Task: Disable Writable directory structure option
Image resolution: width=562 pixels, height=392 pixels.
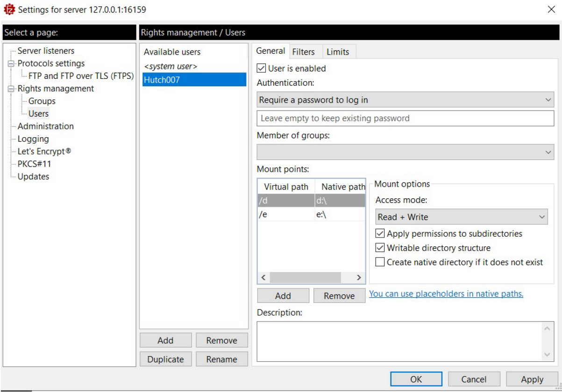Action: point(380,248)
